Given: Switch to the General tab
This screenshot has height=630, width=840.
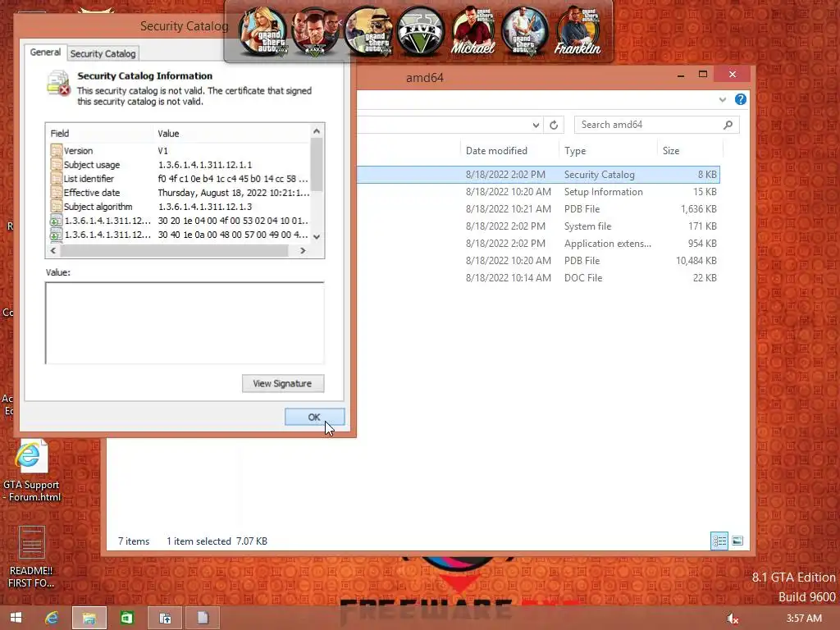Looking at the screenshot, I should coord(45,52).
